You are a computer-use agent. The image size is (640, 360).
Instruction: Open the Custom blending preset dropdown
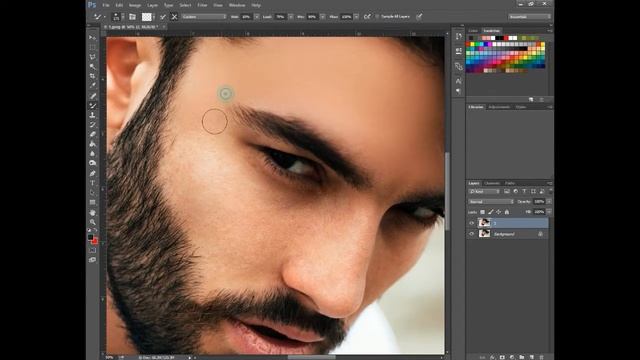204,17
